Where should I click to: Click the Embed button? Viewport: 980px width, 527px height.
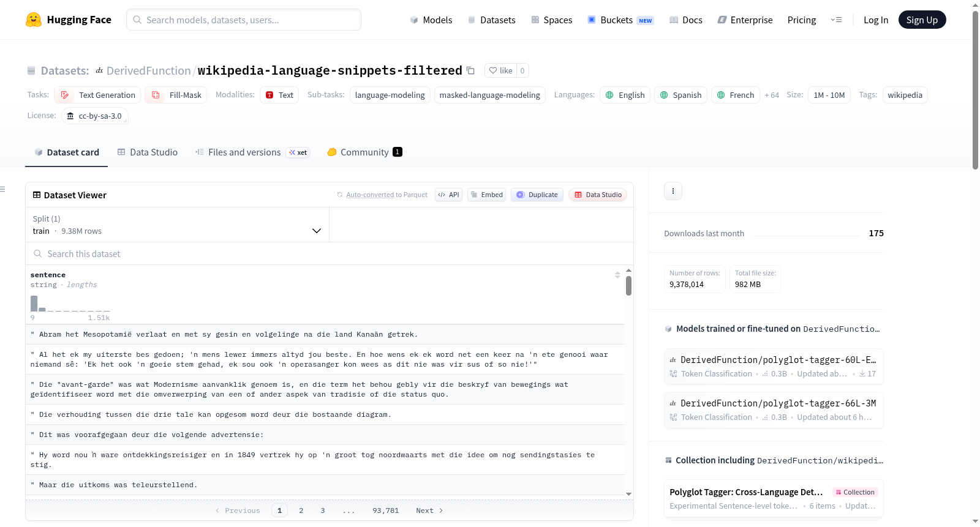(x=486, y=195)
